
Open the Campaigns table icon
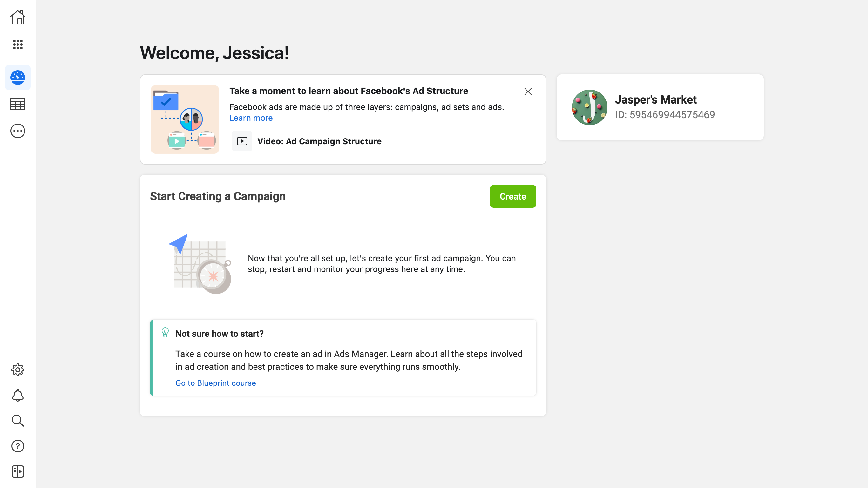tap(17, 105)
